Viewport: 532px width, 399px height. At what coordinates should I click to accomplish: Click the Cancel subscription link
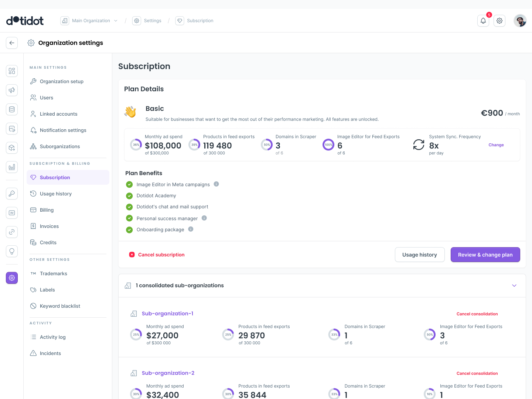pos(161,255)
